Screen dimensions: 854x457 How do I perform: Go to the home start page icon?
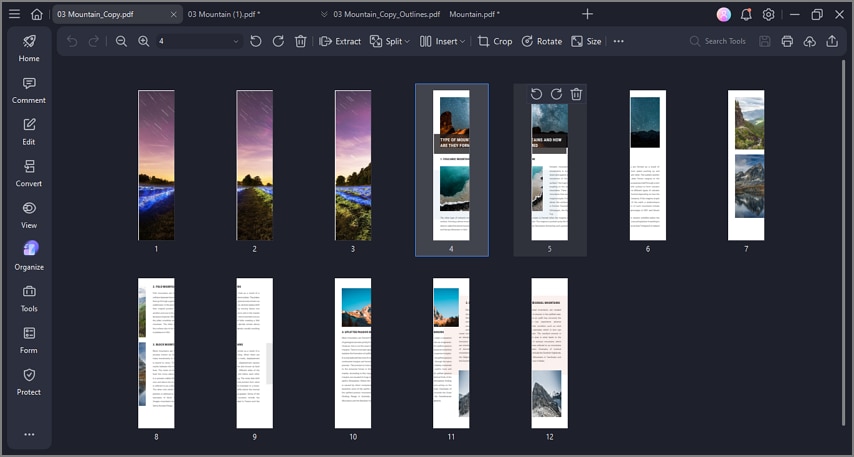coord(36,14)
